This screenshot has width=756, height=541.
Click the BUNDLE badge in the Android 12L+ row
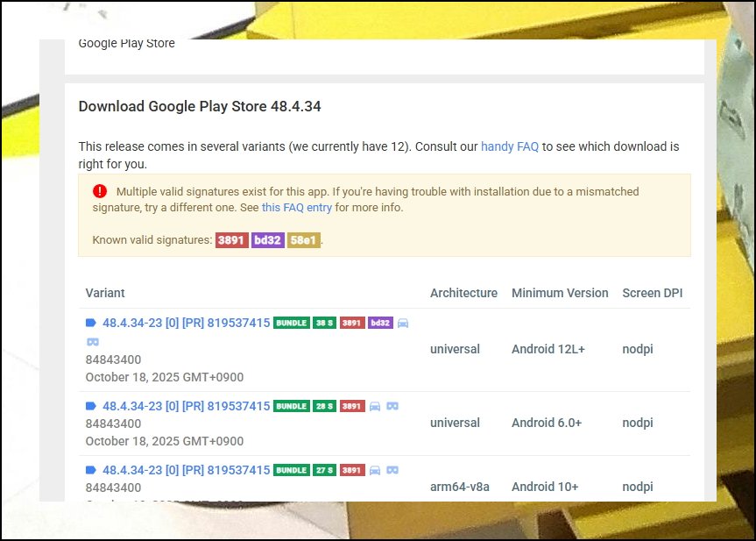point(291,323)
